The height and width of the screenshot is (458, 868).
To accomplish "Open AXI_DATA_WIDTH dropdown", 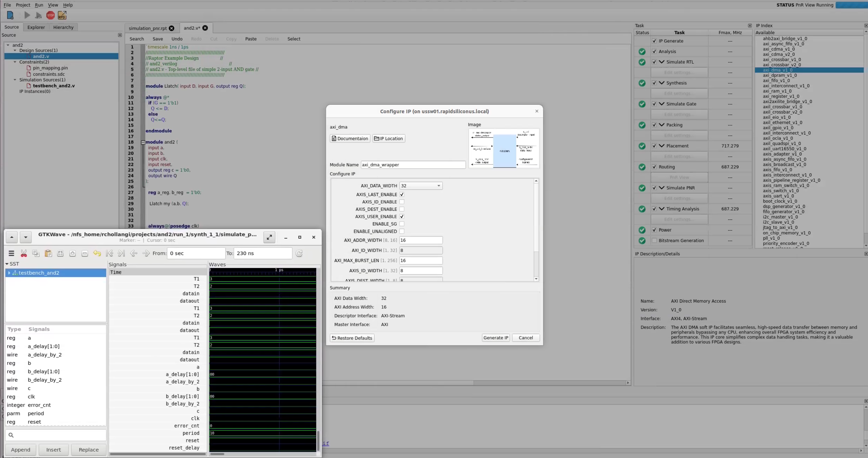I will [x=421, y=186].
